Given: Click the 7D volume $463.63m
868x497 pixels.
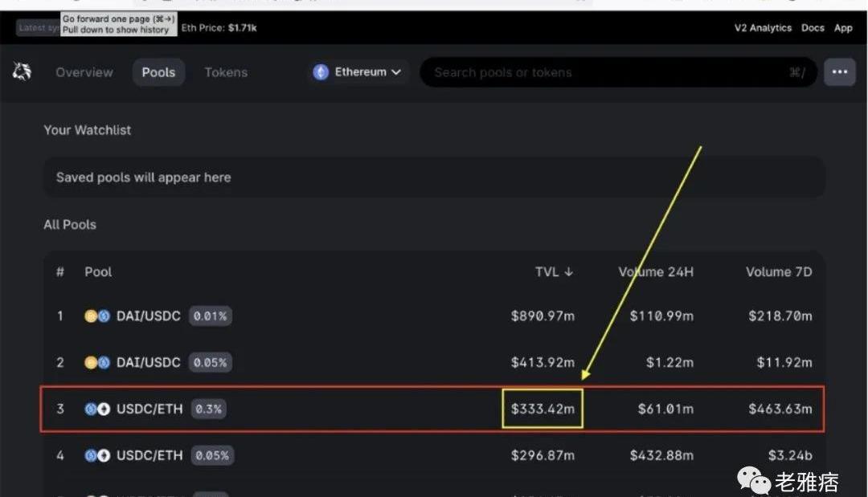Looking at the screenshot, I should pos(780,409).
